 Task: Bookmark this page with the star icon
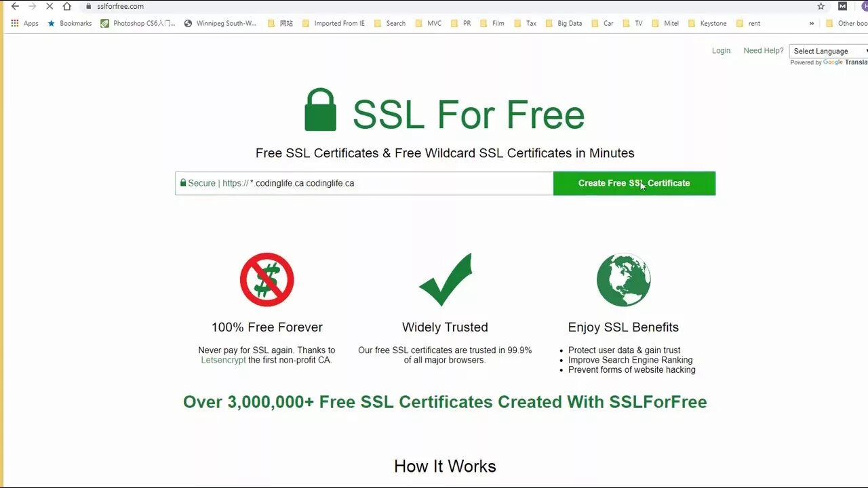point(821,6)
